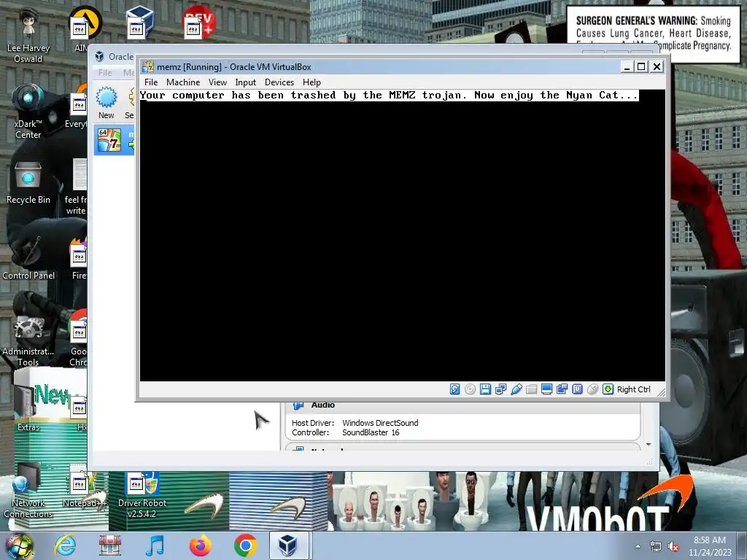
Task: Click Windows DirectSound host driver text
Action: pyautogui.click(x=380, y=423)
